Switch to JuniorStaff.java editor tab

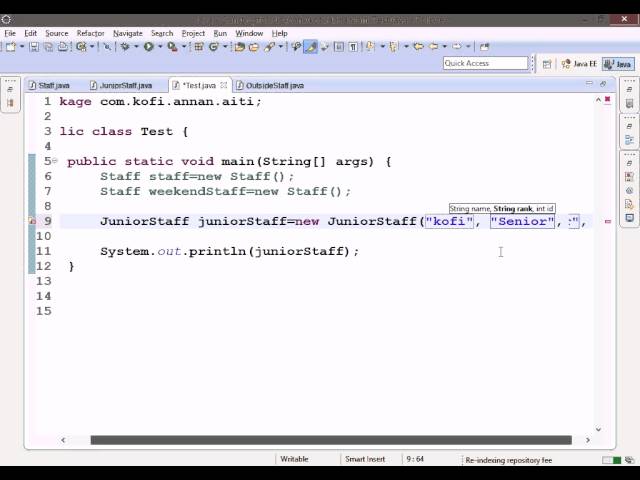point(121,86)
